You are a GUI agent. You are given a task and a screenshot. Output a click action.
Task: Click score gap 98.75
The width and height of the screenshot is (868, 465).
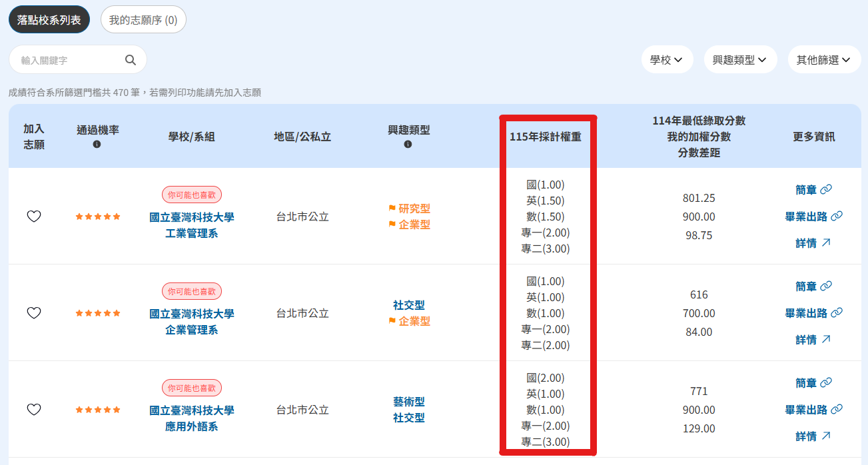point(699,235)
